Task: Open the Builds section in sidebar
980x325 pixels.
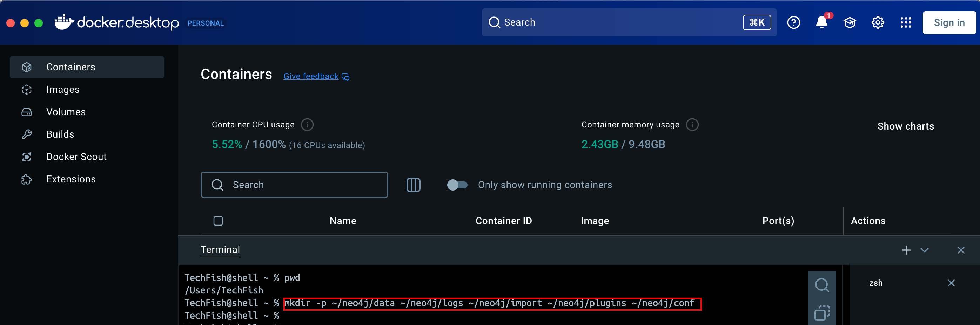Action: [87, 134]
